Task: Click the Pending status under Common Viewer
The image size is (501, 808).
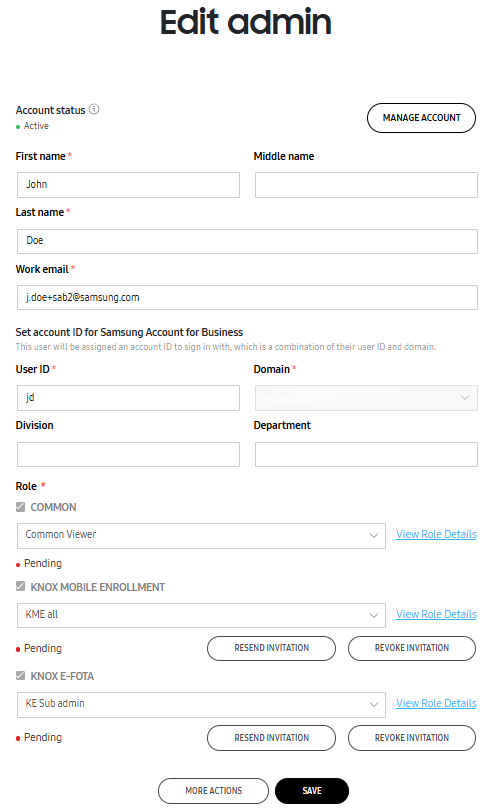Action: (x=43, y=563)
